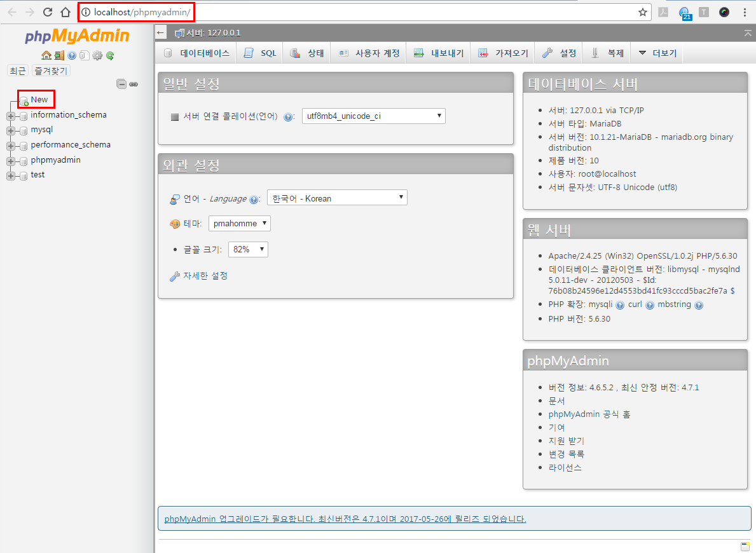This screenshot has height=553, width=756.
Task: Switch to the 데이터베이스 tab
Action: (196, 53)
